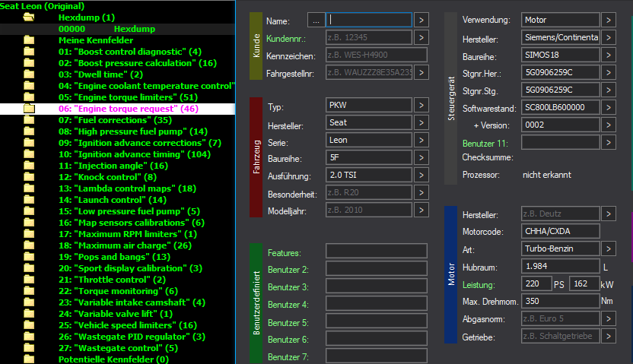The height and width of the screenshot is (364, 633).
Task: Click folder icon beside Engine torque limiters
Action: pos(29,97)
